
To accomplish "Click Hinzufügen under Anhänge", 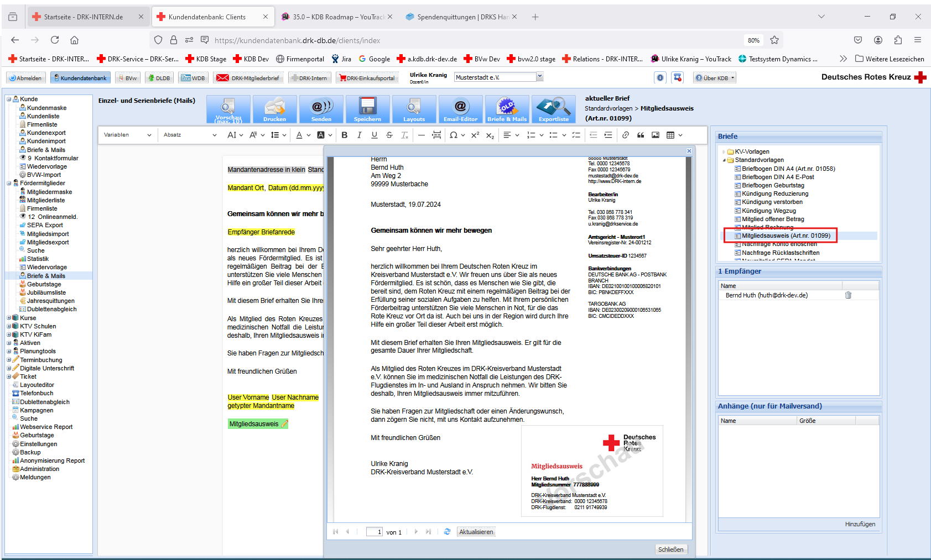I will pos(860,524).
